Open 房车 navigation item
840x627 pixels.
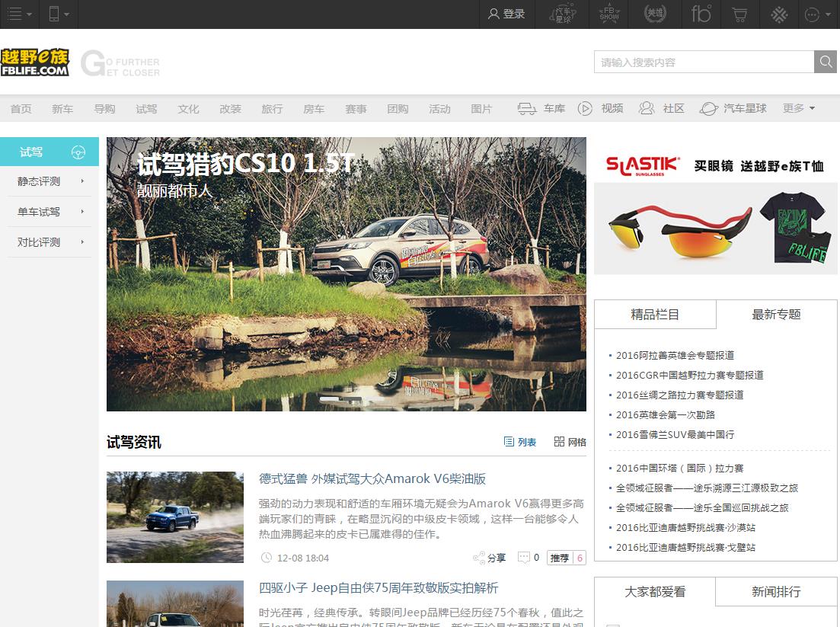click(x=314, y=109)
